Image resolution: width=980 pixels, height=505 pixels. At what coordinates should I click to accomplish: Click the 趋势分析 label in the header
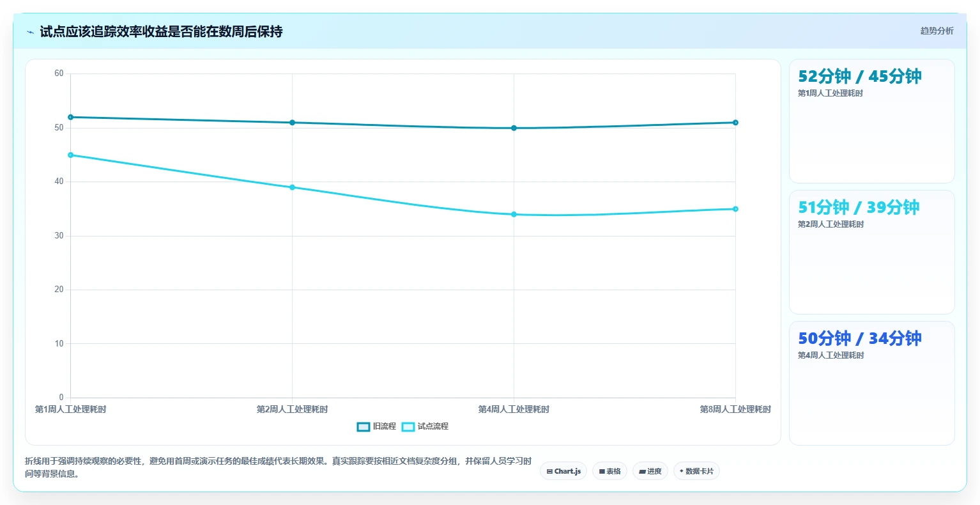pos(937,31)
